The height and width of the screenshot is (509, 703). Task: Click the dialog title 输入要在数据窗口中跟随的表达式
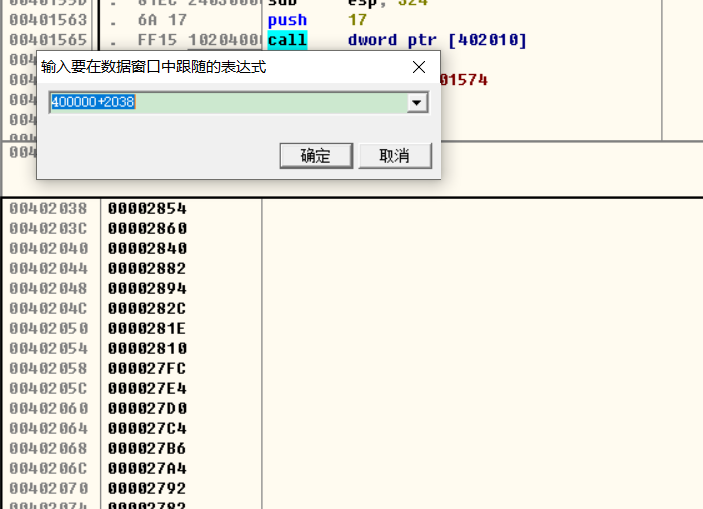pos(153,67)
